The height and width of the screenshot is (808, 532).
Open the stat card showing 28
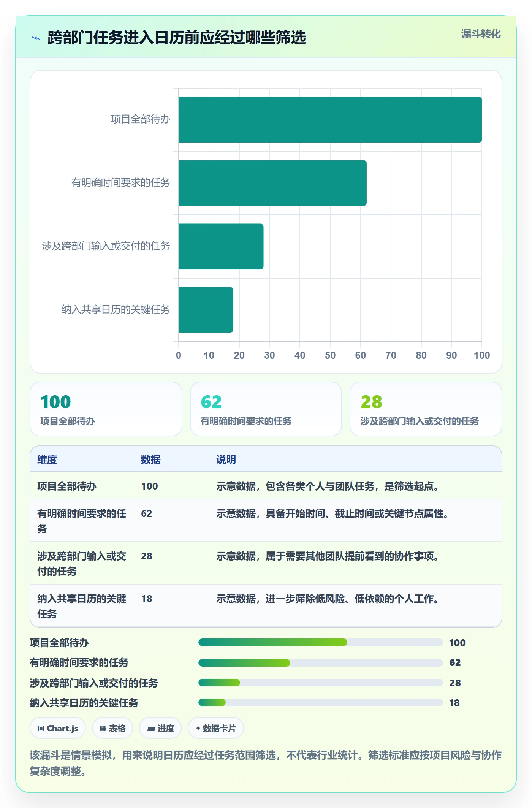[426, 409]
